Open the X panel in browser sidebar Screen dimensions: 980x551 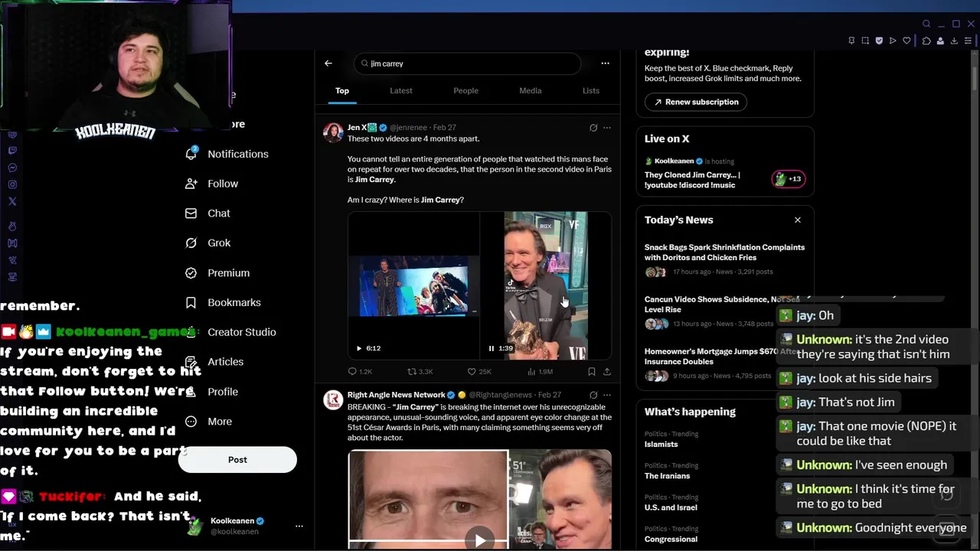[12, 201]
